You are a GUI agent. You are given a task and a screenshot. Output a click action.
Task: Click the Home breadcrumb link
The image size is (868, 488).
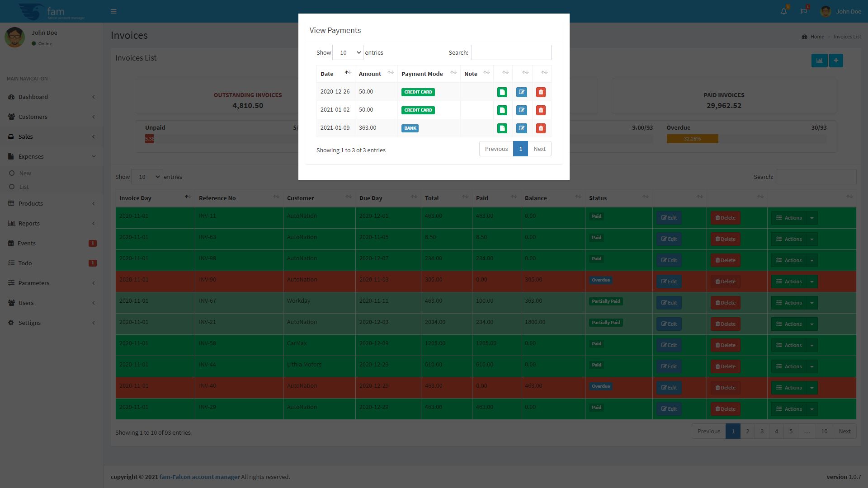point(817,37)
